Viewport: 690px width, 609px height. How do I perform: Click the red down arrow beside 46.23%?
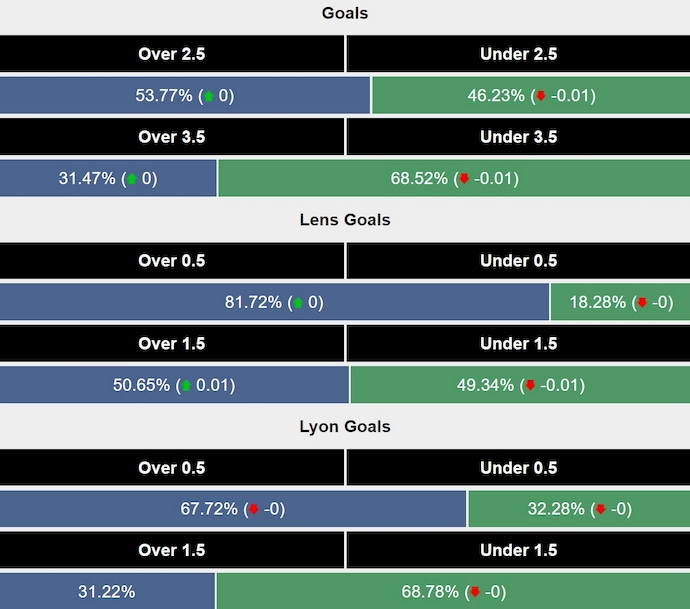[x=541, y=96]
